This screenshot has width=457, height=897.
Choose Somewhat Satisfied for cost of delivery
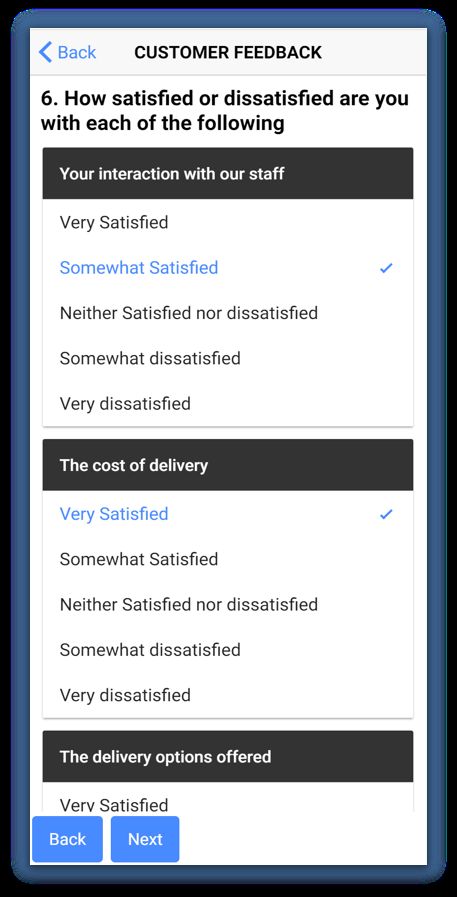(x=228, y=559)
